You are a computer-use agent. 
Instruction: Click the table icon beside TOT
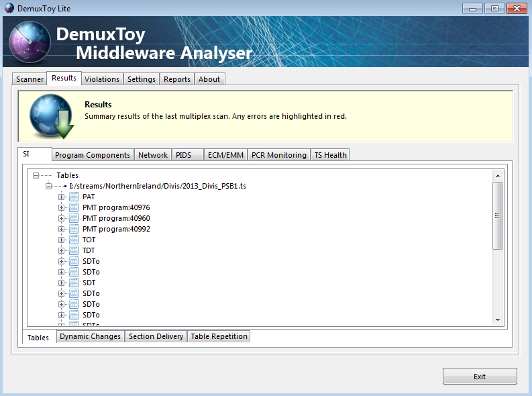tap(74, 240)
